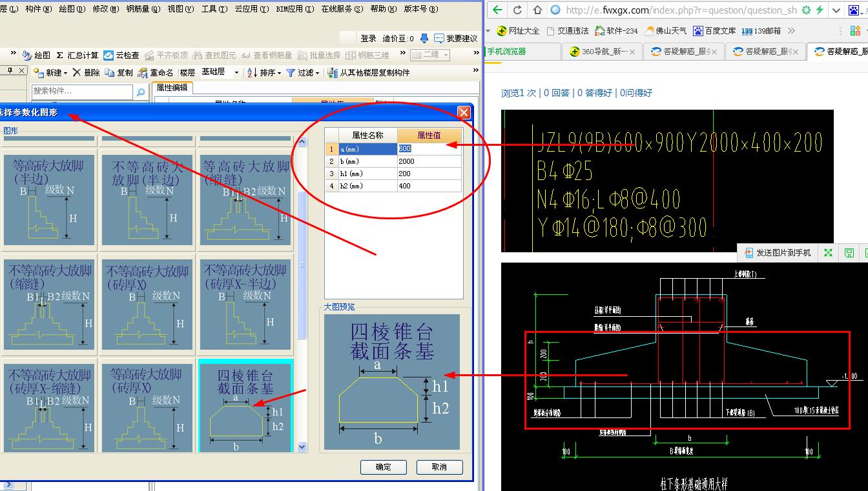868x491 pixels.
Task: Click the b(mm) value 2000 cell
Action: [429, 161]
